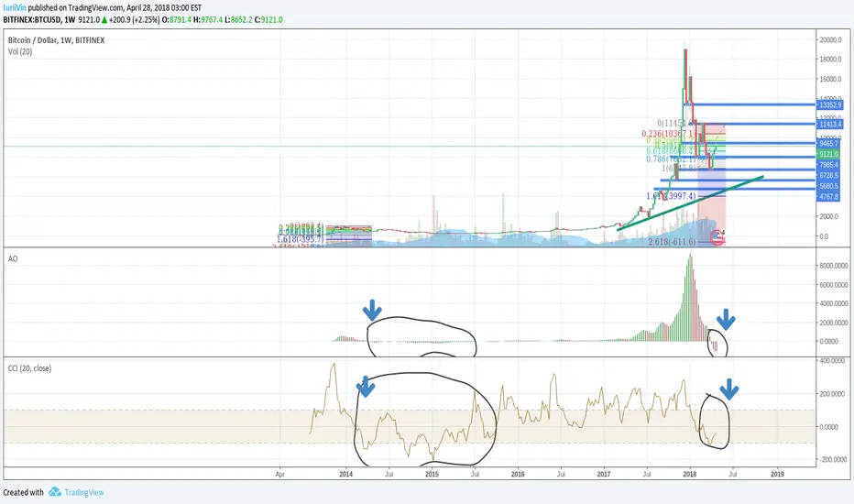Screen dimensions: 854x504
Task: Click the 2018 label on time axis
Action: click(x=690, y=474)
